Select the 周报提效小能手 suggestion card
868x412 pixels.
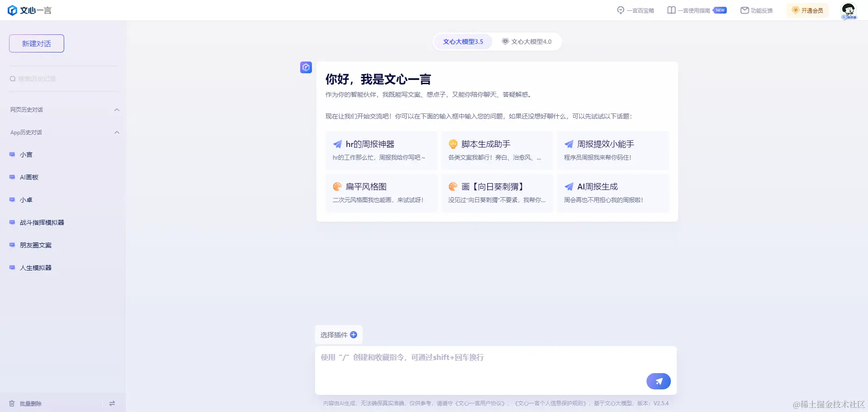pos(613,151)
